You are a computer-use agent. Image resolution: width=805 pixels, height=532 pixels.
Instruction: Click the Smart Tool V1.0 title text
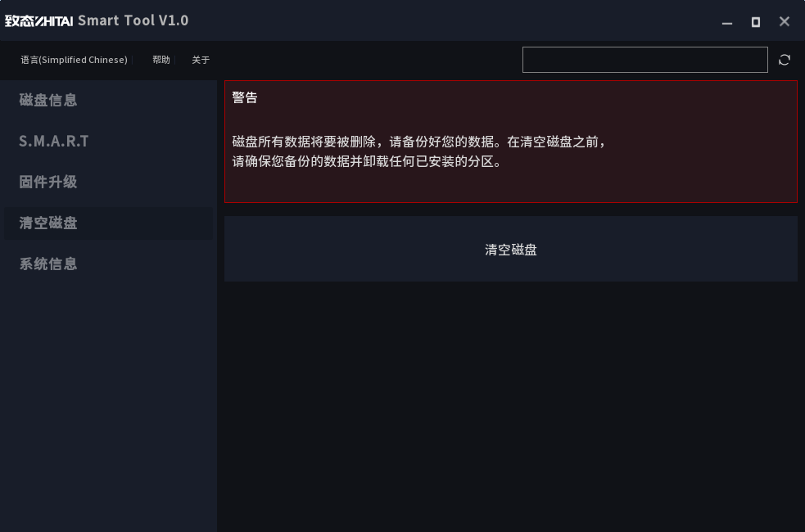[133, 20]
